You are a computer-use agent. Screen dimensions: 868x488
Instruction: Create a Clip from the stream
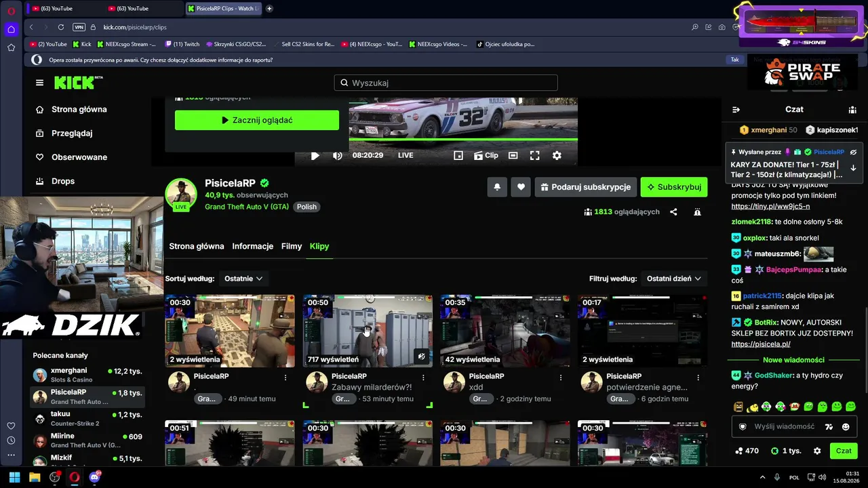[x=486, y=155]
